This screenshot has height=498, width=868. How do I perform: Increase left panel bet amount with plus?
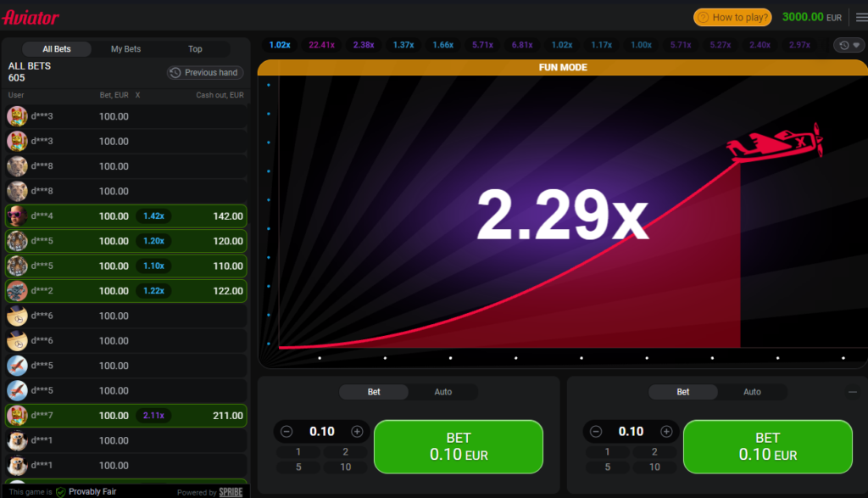coord(357,432)
